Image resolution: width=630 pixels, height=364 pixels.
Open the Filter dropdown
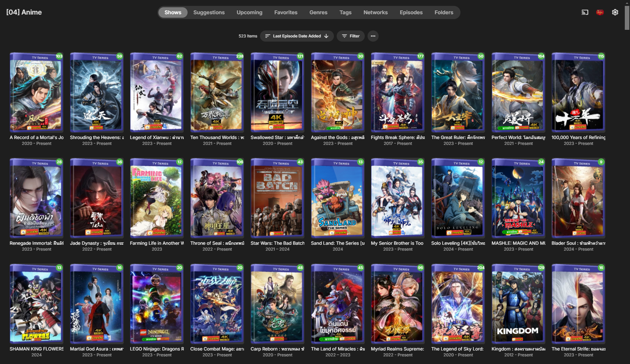(351, 36)
